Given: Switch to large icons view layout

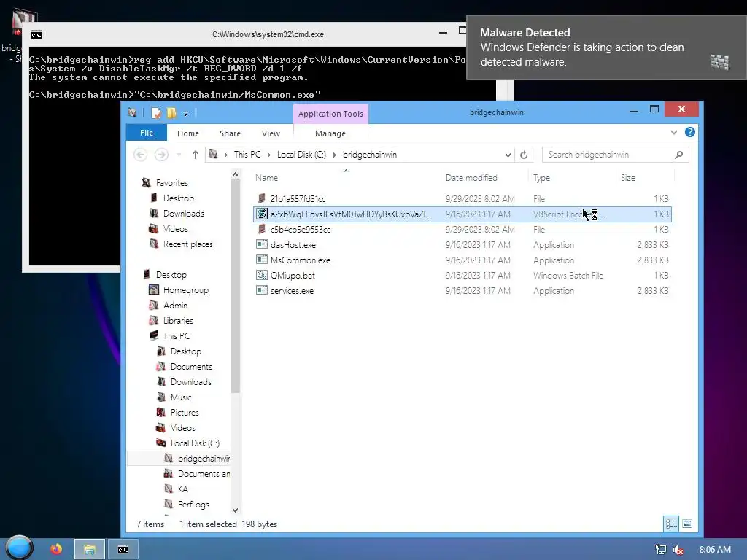Looking at the screenshot, I should [687, 524].
